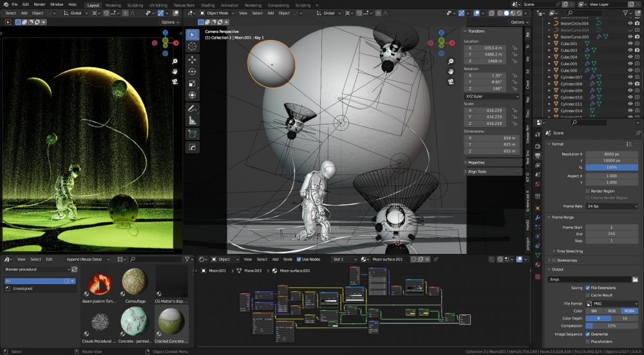Select the Rotate tool
This screenshot has height=355, width=644.
coord(192,72)
